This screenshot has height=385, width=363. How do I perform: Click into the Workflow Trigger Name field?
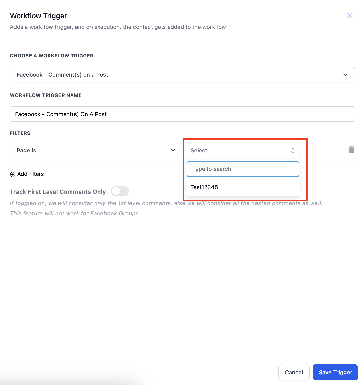point(182,114)
